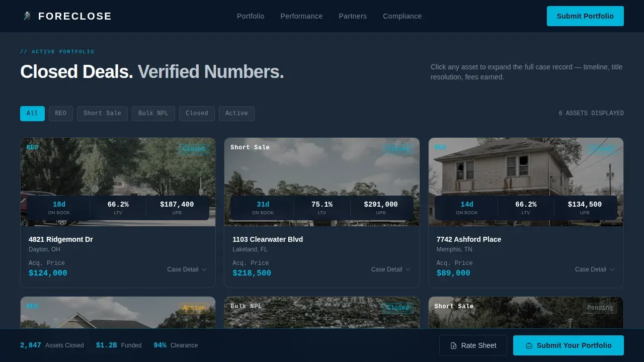Click the 75.1% LTV value
Screen dimensions: 644x362
pyautogui.click(x=322, y=204)
